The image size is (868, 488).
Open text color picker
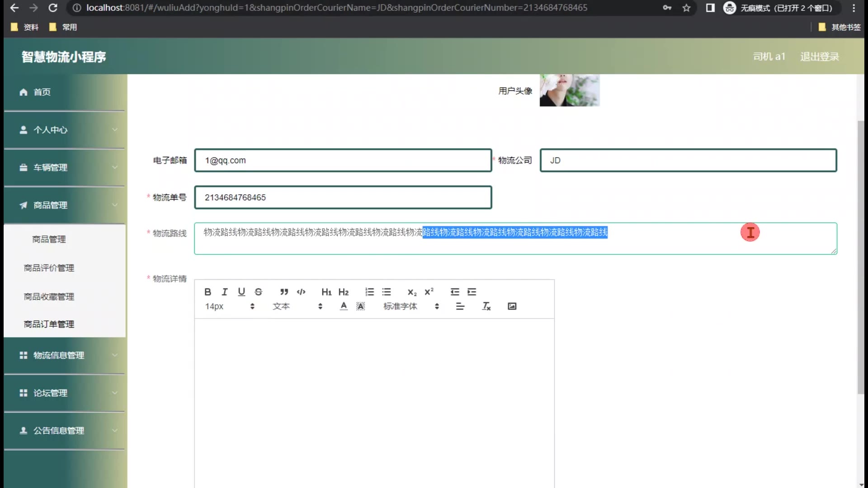click(344, 306)
